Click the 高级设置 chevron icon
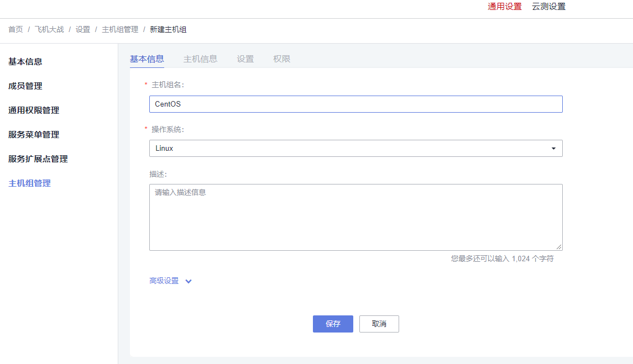633x364 pixels. [189, 281]
